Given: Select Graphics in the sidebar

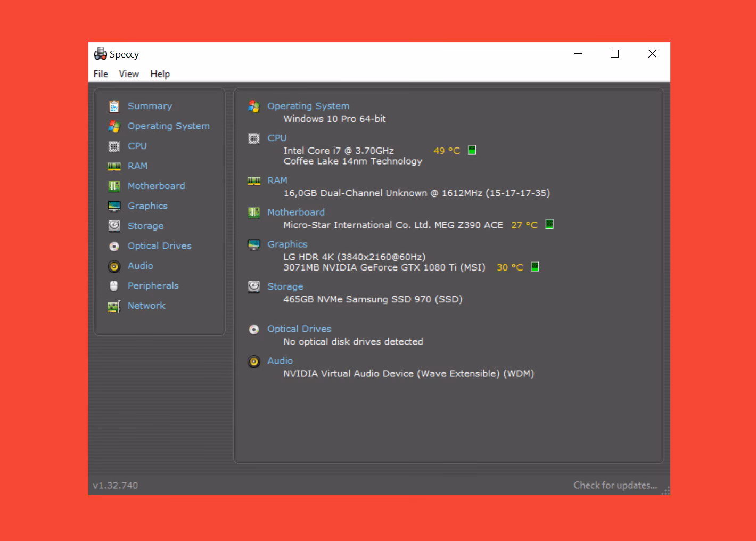Looking at the screenshot, I should point(147,206).
